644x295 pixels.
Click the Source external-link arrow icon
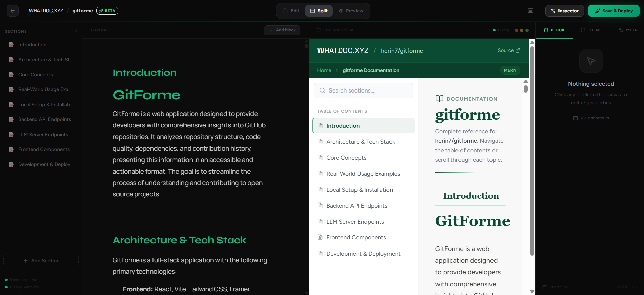518,50
